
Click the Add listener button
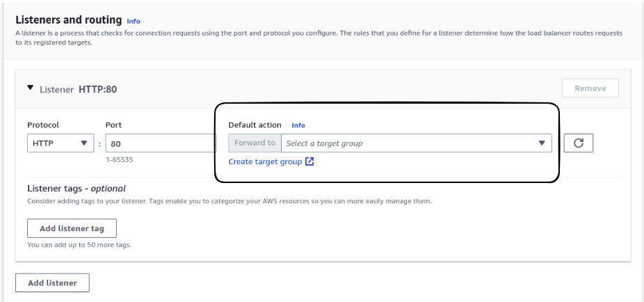[x=52, y=283]
